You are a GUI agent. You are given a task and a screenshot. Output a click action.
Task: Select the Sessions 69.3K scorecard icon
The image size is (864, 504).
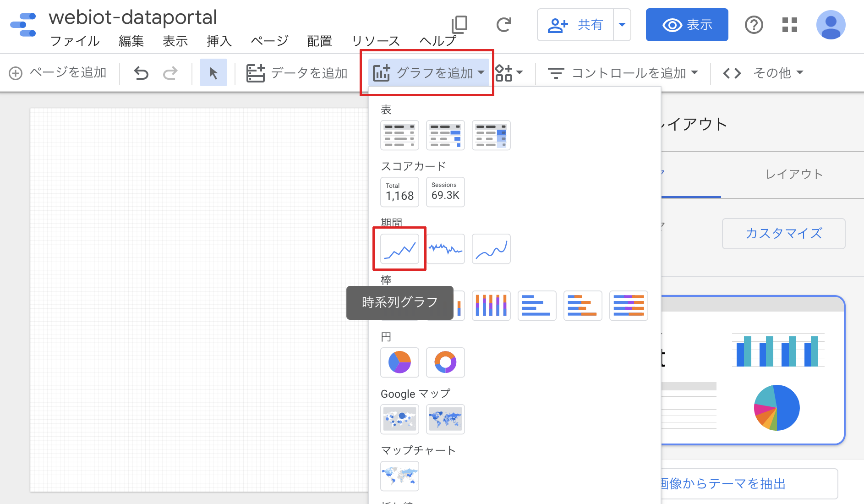coord(445,192)
